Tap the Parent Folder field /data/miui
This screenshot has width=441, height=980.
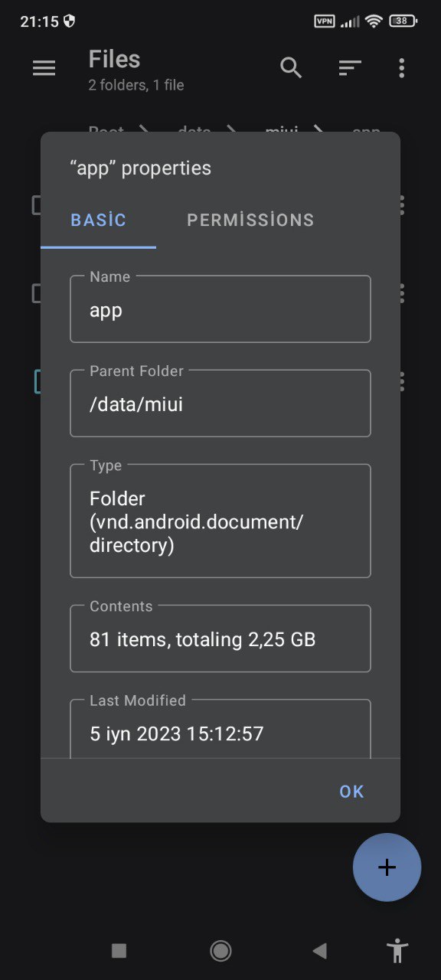[x=220, y=403]
